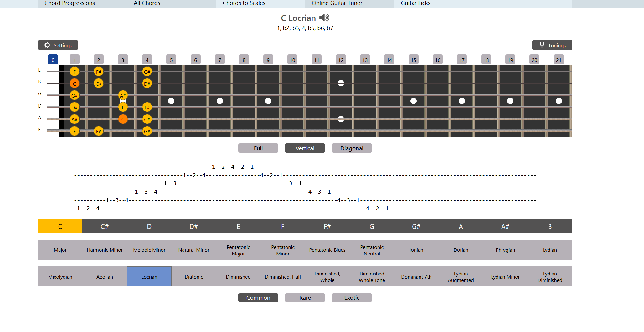Show Common scales category
644x332 pixels.
click(x=258, y=298)
